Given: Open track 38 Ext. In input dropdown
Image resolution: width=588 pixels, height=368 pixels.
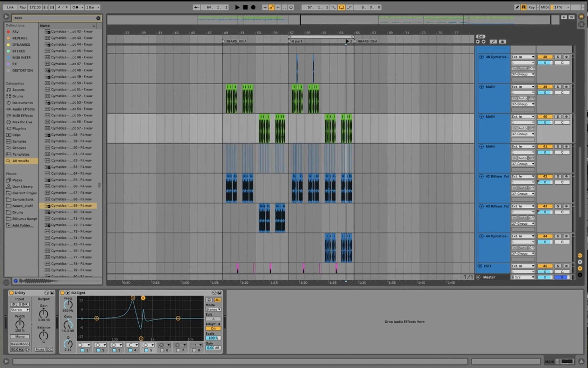Looking at the screenshot, I should pyautogui.click(x=523, y=57).
